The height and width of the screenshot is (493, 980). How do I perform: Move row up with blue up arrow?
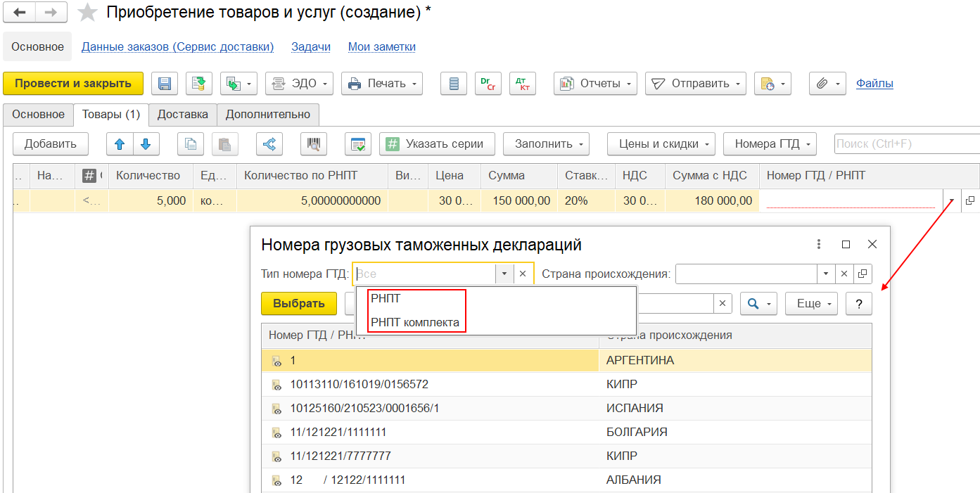120,144
